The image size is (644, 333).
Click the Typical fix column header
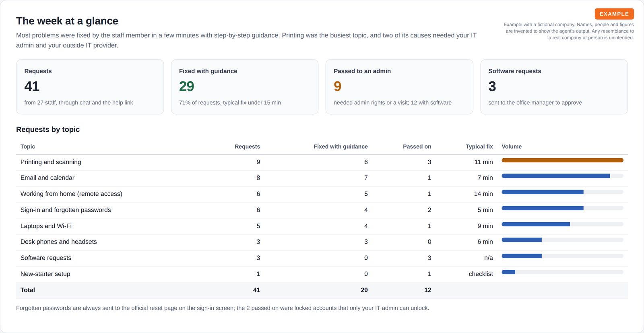[x=479, y=147]
